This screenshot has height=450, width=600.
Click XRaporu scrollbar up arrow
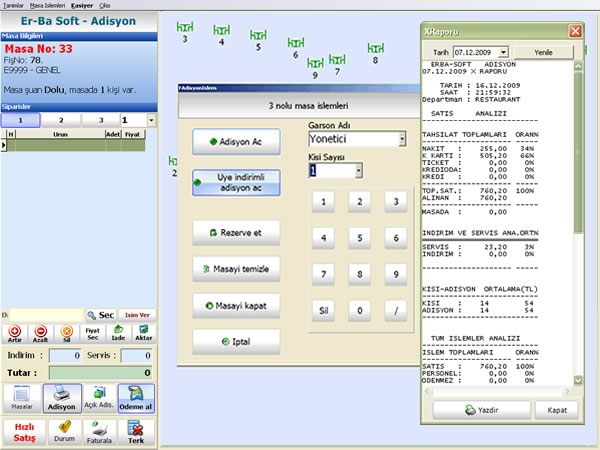(x=578, y=66)
